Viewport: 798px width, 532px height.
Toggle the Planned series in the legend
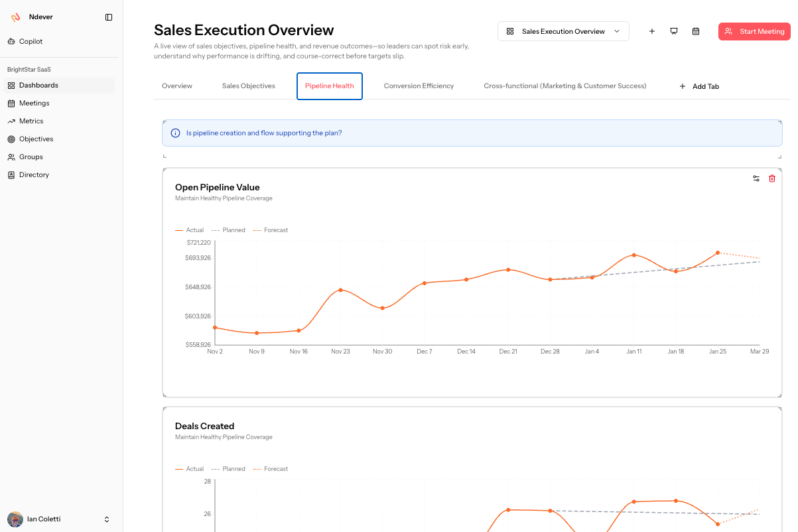228,230
